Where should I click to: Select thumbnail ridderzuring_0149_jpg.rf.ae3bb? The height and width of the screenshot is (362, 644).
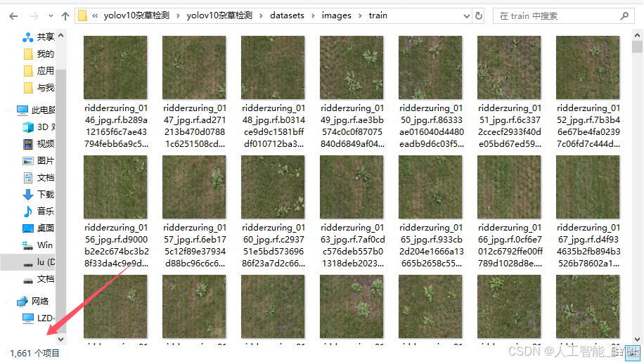click(352, 67)
